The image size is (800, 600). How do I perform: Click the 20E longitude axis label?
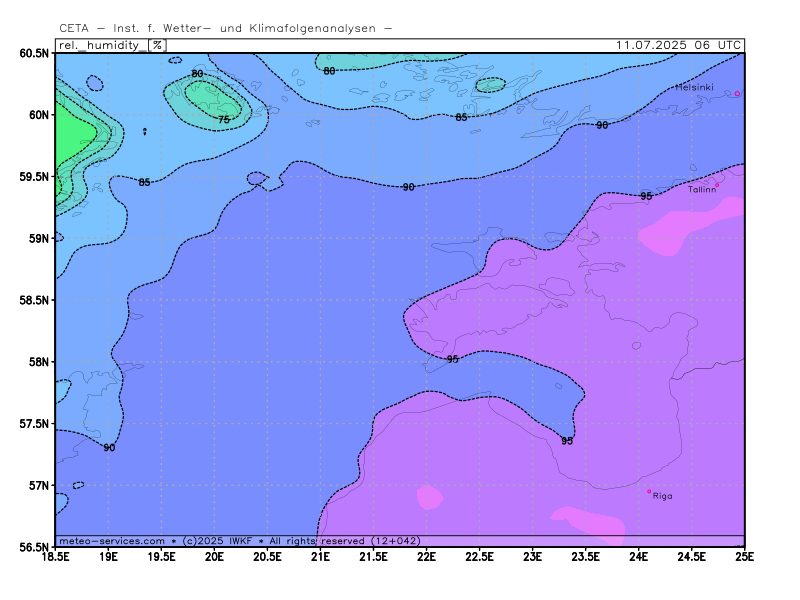coord(215,557)
